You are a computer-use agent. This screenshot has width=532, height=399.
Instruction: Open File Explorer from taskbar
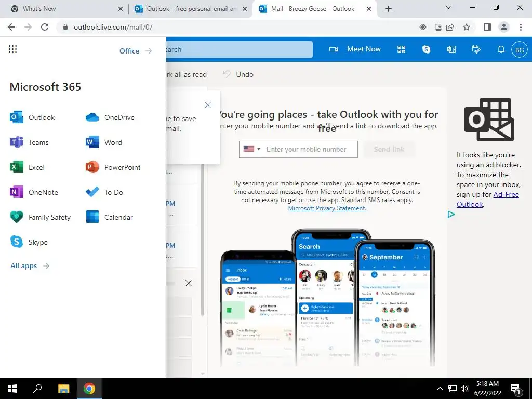coord(63,389)
